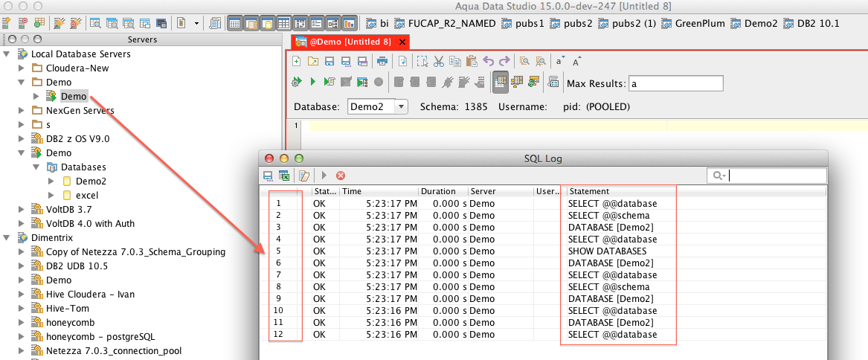Select Hive Cloudera - Ivan server
The width and height of the screenshot is (868, 360).
click(x=90, y=294)
